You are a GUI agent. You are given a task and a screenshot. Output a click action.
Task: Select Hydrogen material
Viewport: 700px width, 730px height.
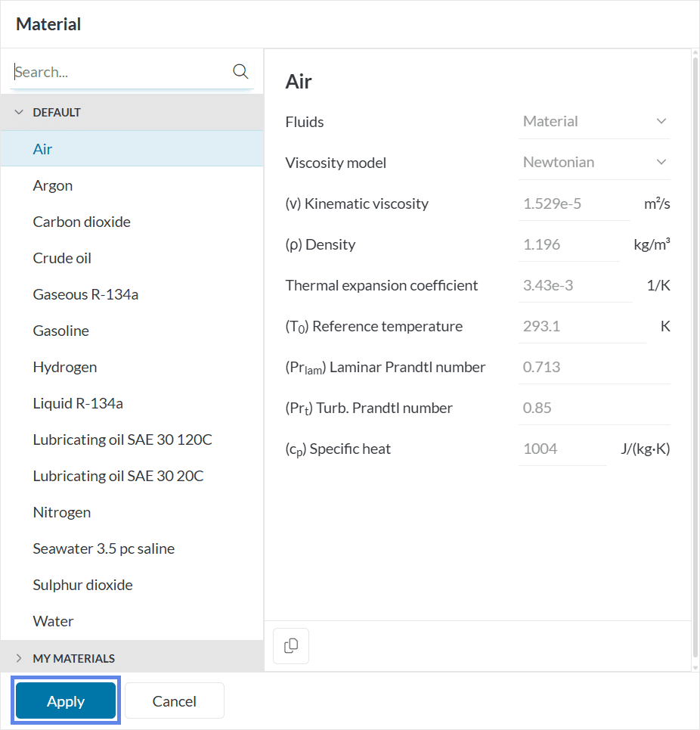(x=65, y=367)
